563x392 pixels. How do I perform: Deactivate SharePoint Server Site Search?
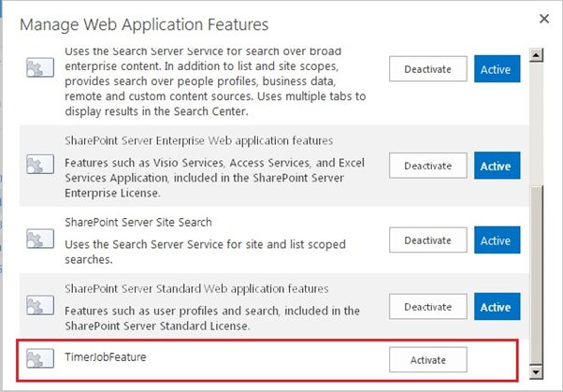click(427, 240)
